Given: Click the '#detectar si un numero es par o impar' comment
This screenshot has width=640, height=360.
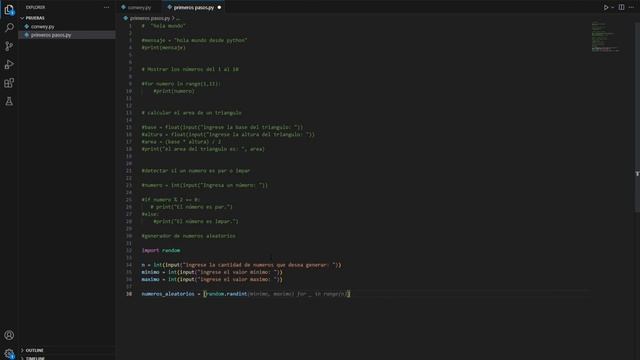Looking at the screenshot, I should (196, 171).
